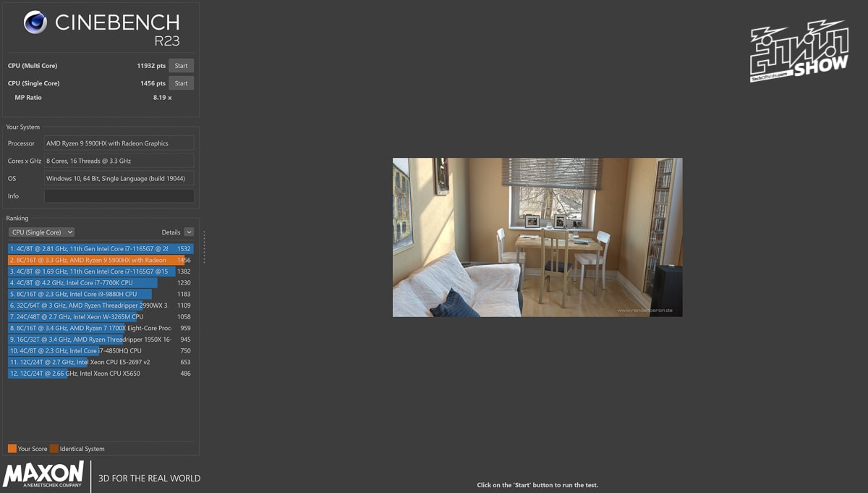Select the Intel Core i7-4850HQ ranking row

101,350
